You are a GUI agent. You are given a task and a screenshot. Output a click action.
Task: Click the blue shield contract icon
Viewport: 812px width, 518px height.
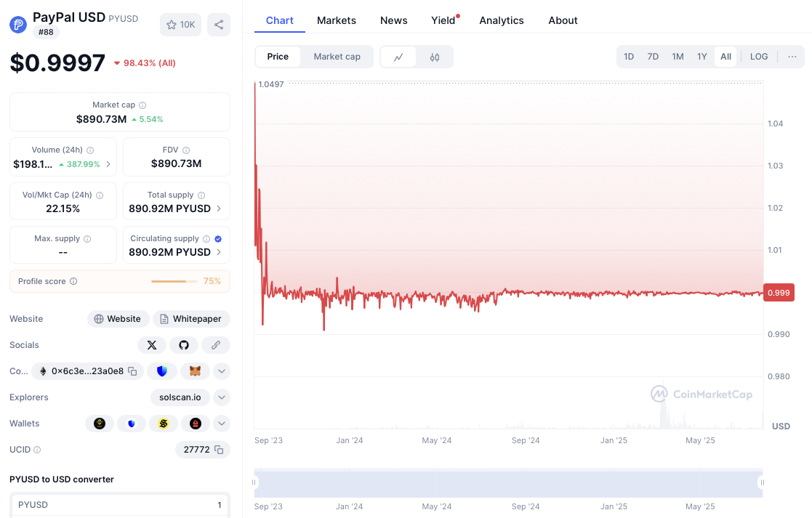pos(162,371)
